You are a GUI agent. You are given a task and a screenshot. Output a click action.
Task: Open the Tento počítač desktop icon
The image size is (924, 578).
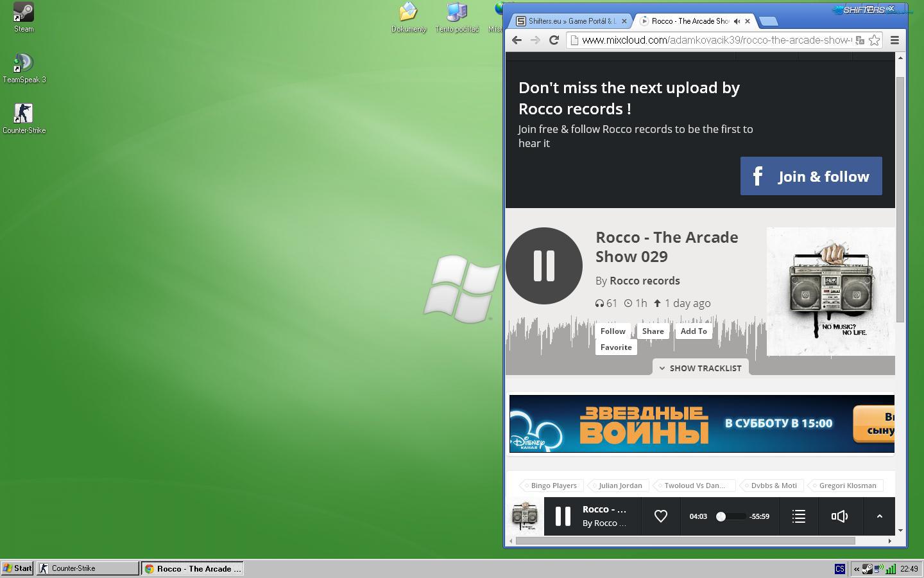(457, 17)
